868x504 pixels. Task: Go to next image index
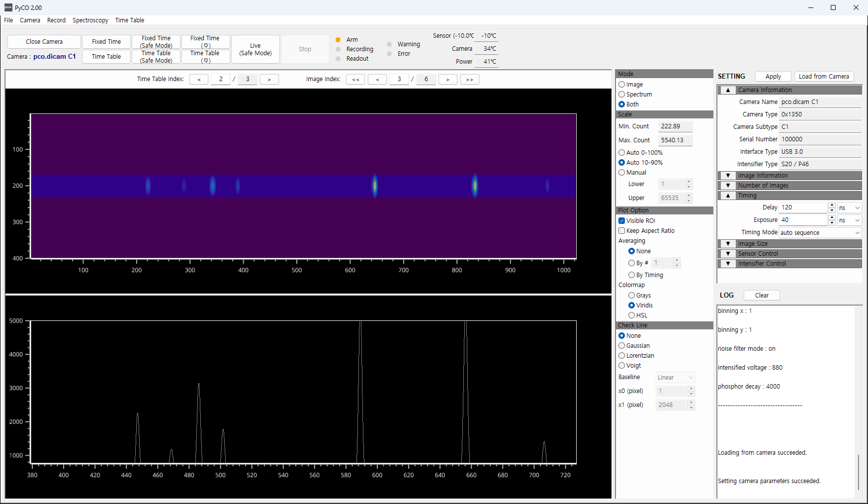point(448,80)
